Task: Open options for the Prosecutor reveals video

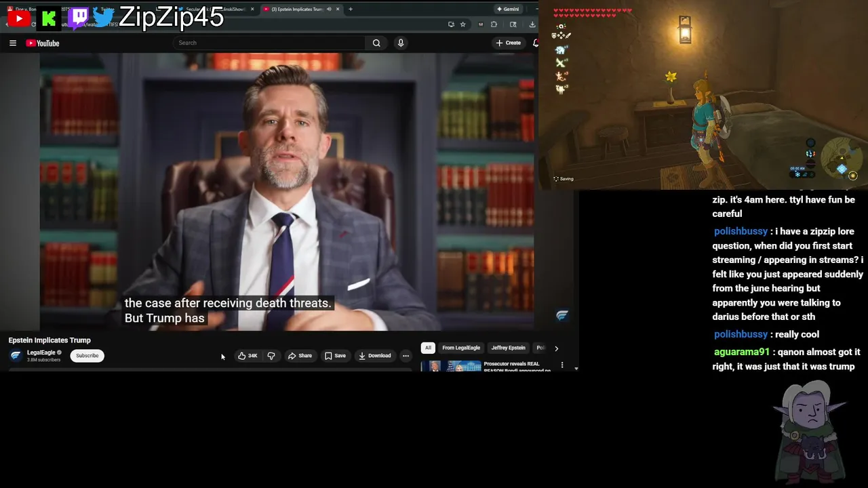Action: pos(561,365)
